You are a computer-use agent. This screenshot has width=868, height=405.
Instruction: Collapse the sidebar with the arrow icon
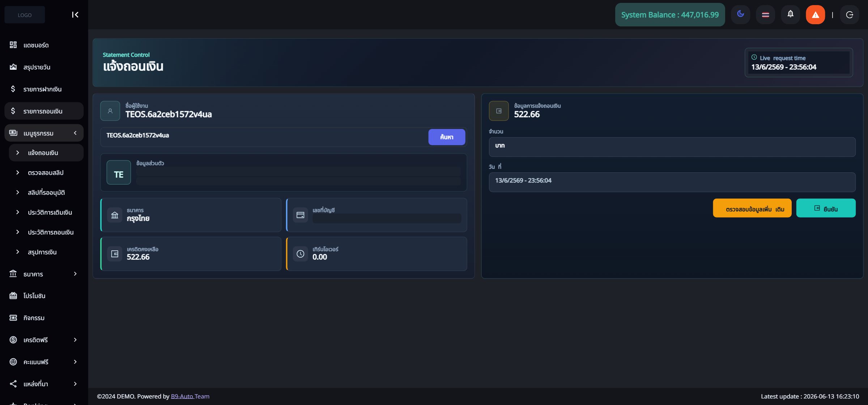click(x=75, y=15)
